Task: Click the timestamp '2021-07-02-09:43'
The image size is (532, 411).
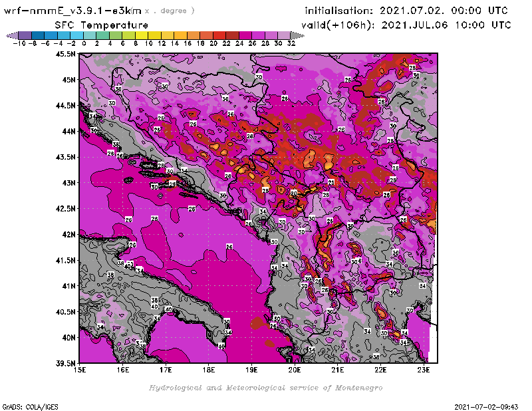Action: click(x=486, y=407)
